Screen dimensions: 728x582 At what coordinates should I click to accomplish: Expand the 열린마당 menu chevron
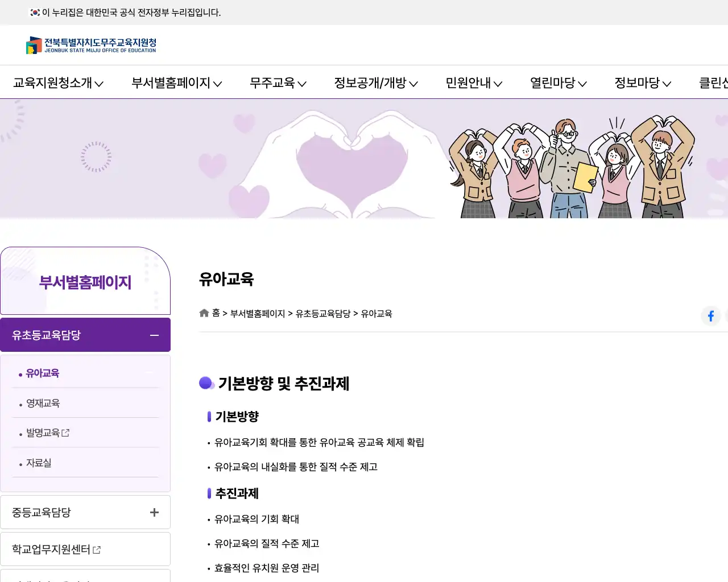point(584,84)
